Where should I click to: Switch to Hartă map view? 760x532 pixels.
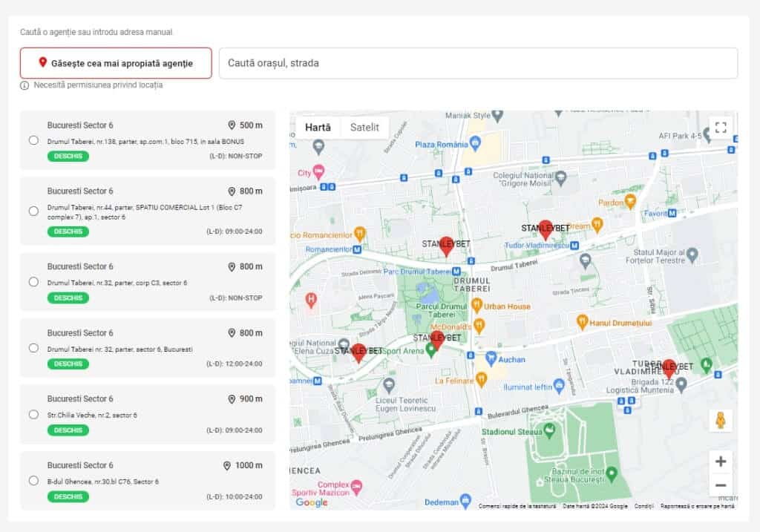point(318,127)
